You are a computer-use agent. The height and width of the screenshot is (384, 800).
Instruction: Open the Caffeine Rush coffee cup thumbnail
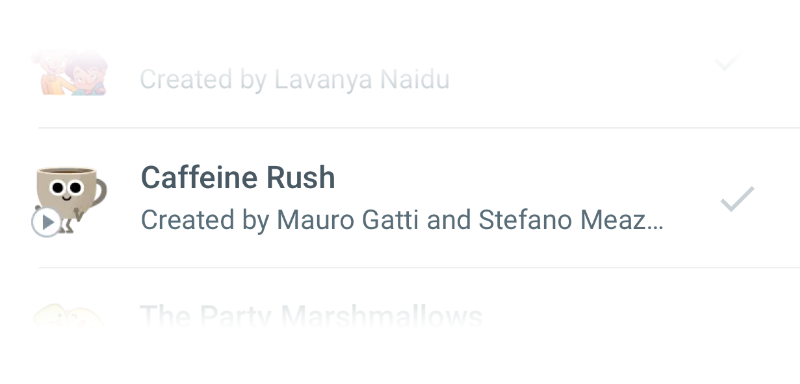coord(71,200)
